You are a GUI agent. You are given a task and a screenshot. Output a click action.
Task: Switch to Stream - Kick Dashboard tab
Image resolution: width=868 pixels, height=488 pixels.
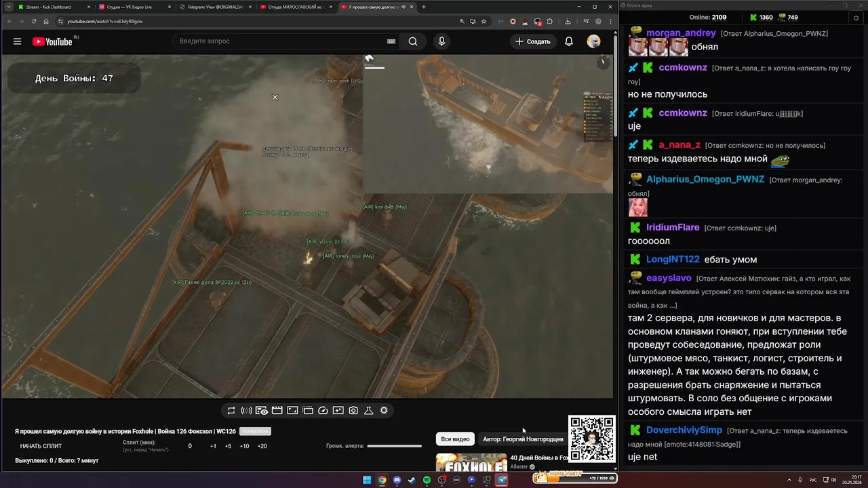click(x=54, y=7)
